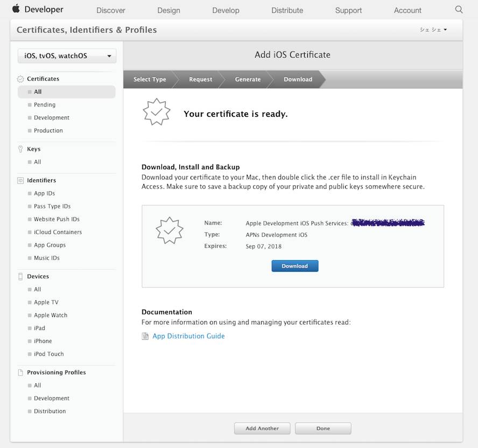
Task: Open Pass Type IDs
Action: pyautogui.click(x=52, y=206)
